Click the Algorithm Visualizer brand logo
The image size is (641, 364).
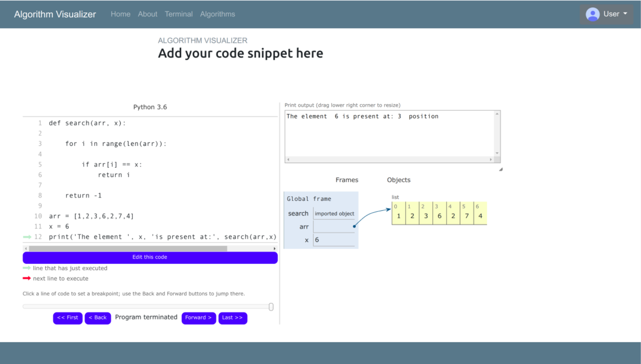(x=55, y=14)
